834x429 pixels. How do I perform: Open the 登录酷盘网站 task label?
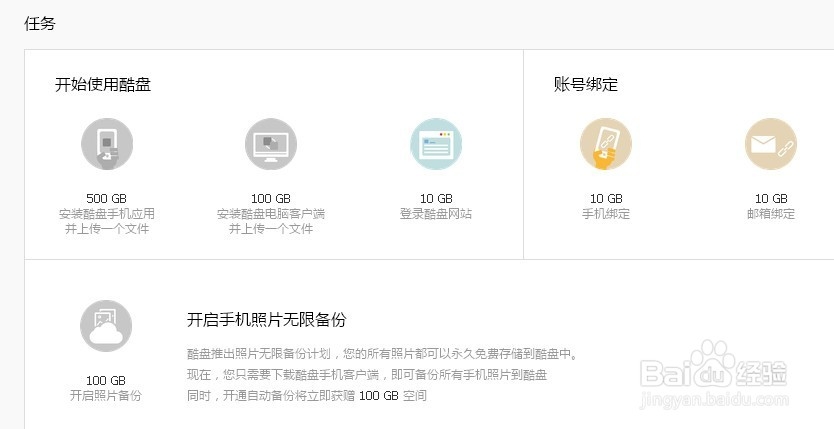click(436, 214)
